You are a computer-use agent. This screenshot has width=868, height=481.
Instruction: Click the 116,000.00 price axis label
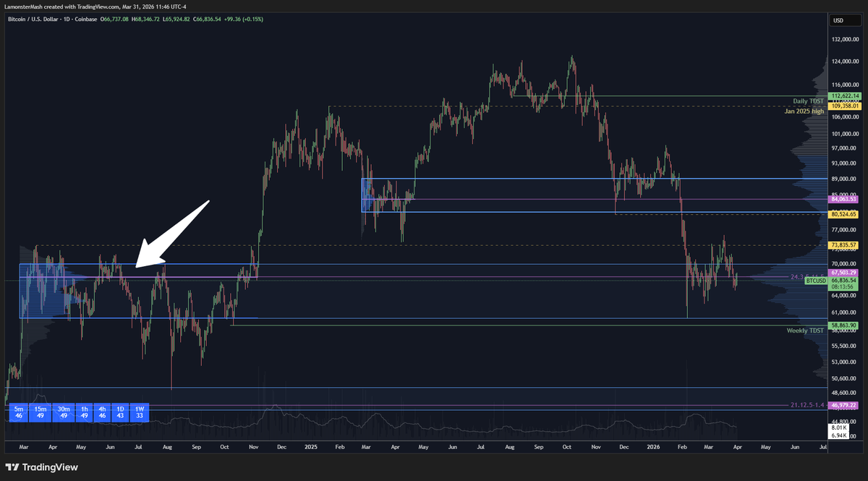(x=845, y=85)
